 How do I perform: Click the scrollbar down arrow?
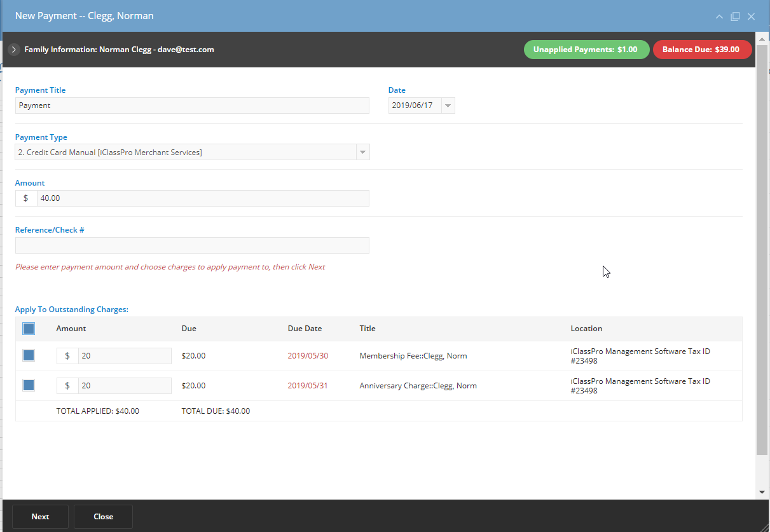pyautogui.click(x=762, y=493)
